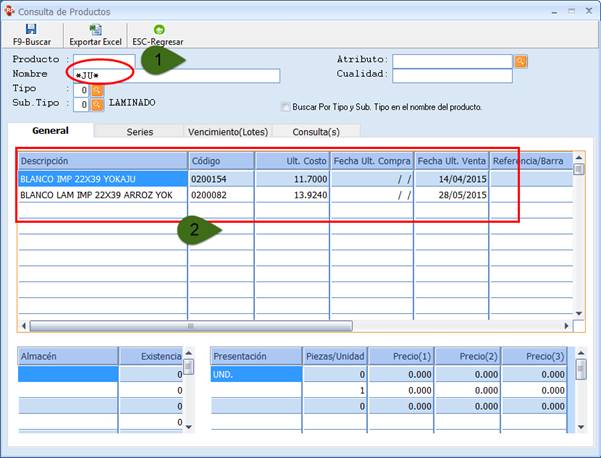Switch to the Series tab
The width and height of the screenshot is (601, 458).
[x=139, y=131]
